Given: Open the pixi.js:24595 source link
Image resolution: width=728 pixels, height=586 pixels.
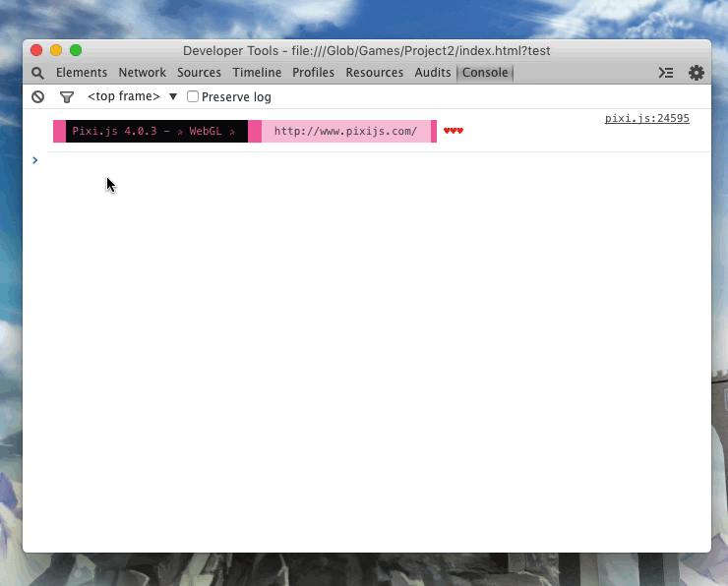Looking at the screenshot, I should [646, 118].
